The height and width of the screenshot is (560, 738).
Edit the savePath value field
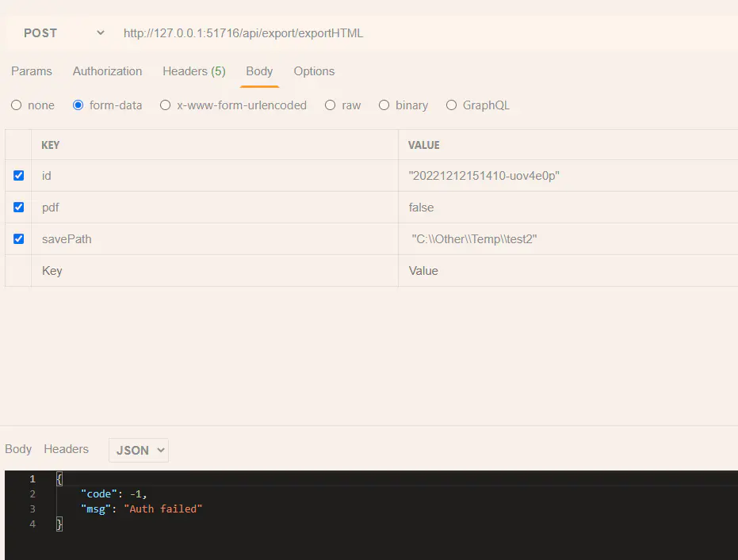tap(567, 239)
